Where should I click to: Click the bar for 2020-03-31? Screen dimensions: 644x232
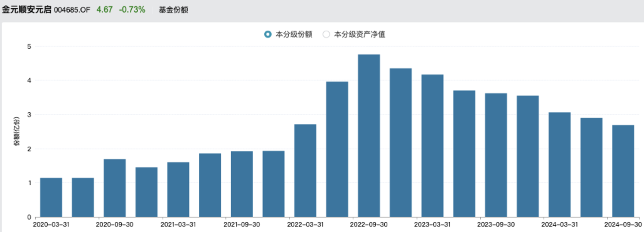[51, 198]
